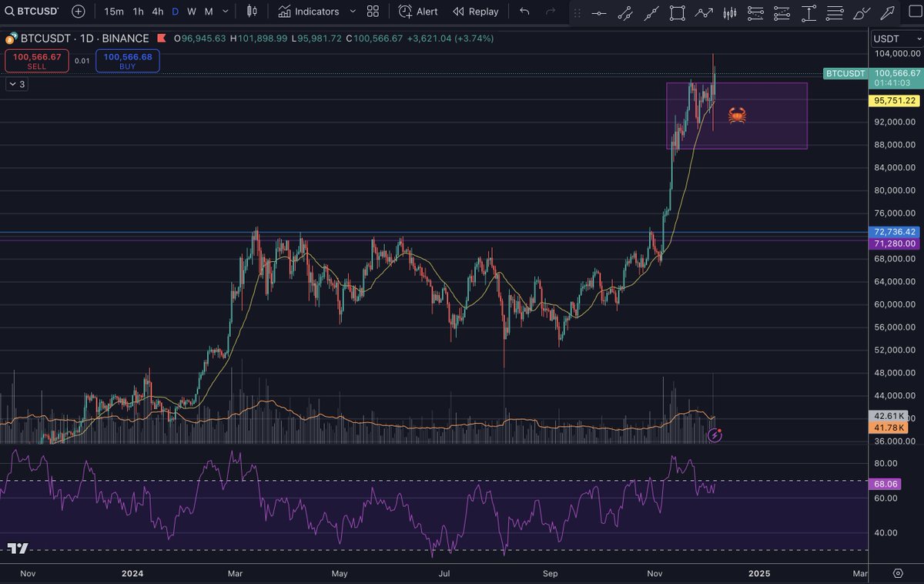Select the D daily timeframe
Viewport: 924px width, 584px height.
pos(175,12)
